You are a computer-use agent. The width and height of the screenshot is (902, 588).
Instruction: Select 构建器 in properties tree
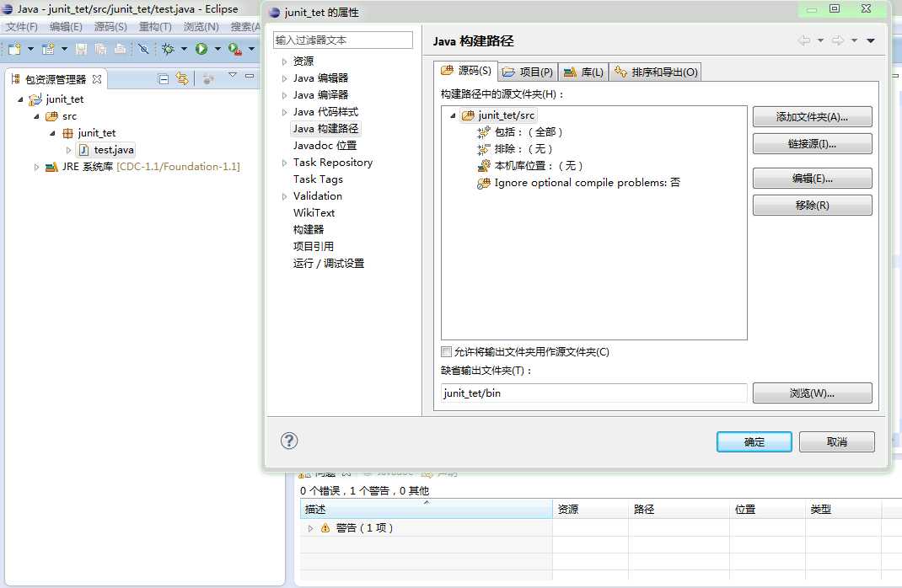[x=309, y=229]
